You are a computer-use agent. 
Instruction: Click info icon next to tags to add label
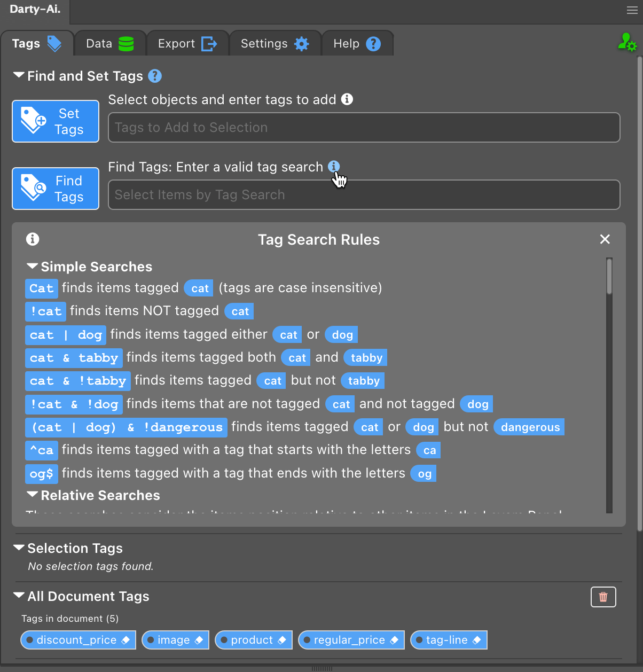pyautogui.click(x=347, y=99)
